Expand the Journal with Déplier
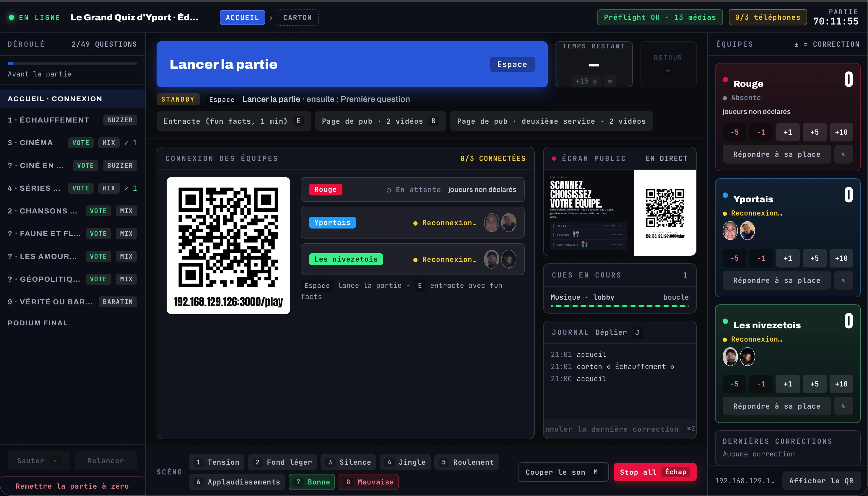This screenshot has width=868, height=496. pos(619,332)
